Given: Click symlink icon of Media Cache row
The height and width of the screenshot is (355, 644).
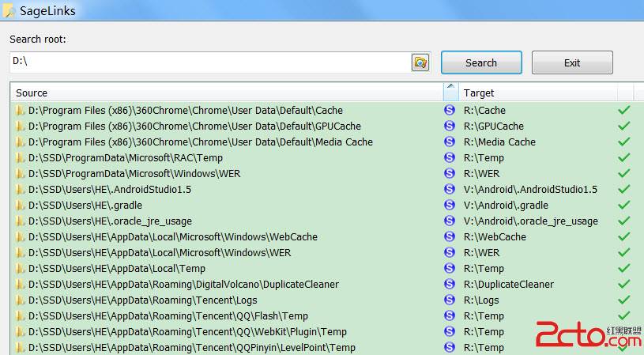Looking at the screenshot, I should [x=450, y=142].
